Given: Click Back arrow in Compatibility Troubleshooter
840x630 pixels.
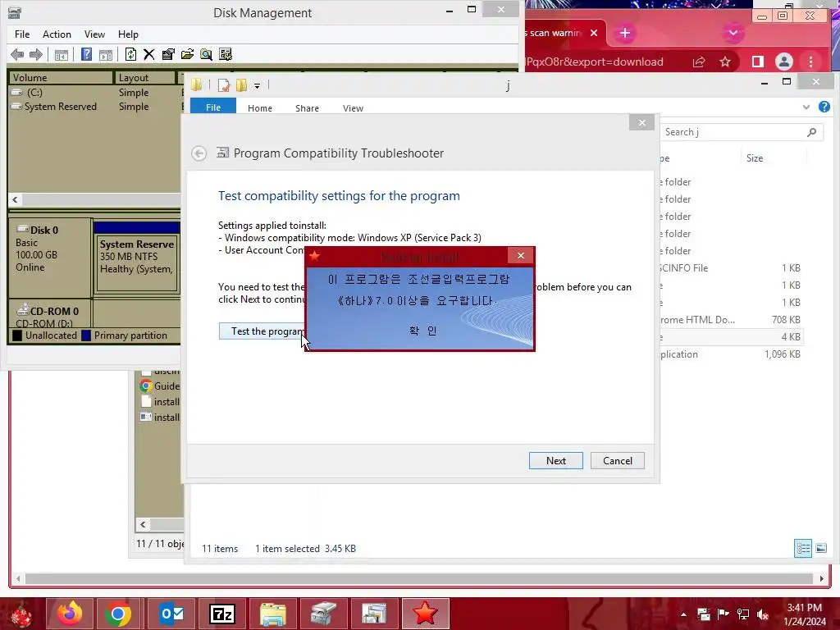Looking at the screenshot, I should (199, 153).
